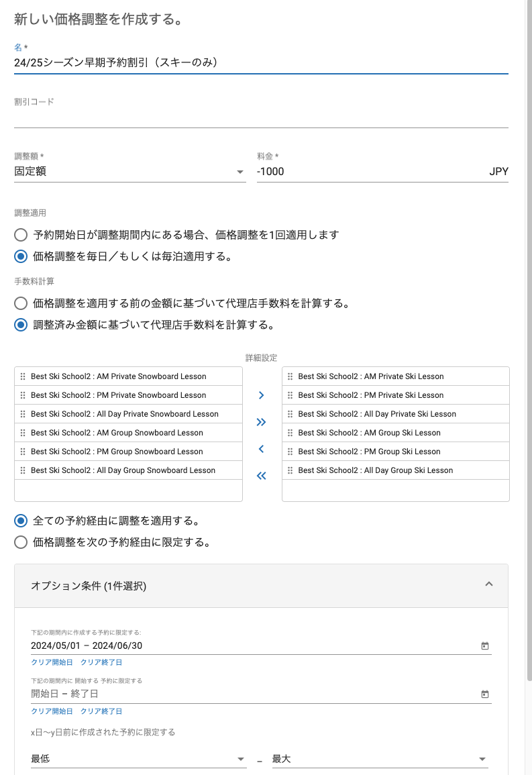Open the 最低 days dropdown
Image resolution: width=532 pixels, height=775 pixels.
pyautogui.click(x=138, y=759)
